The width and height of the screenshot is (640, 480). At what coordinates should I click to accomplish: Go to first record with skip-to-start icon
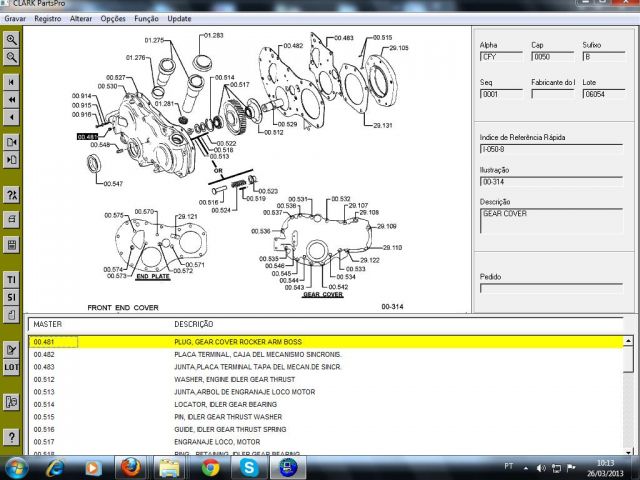pos(11,82)
